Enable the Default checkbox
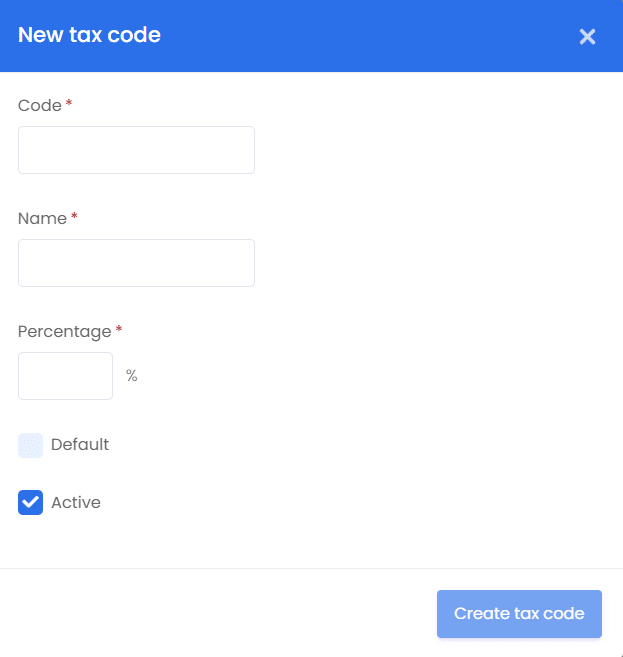The height and width of the screenshot is (657, 623). click(30, 445)
